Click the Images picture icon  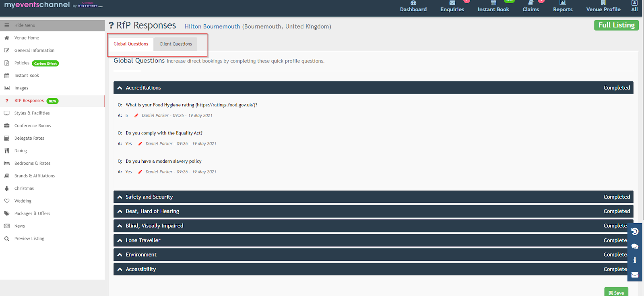click(7, 88)
